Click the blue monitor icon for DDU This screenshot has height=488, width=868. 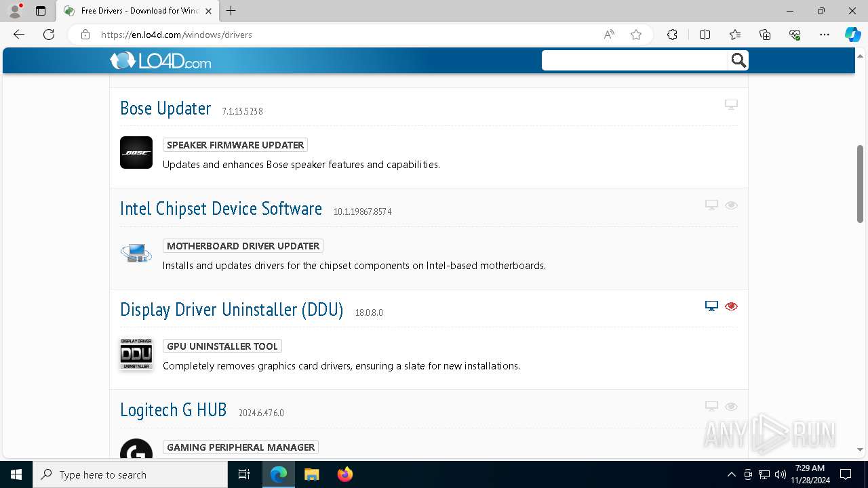coord(711,306)
